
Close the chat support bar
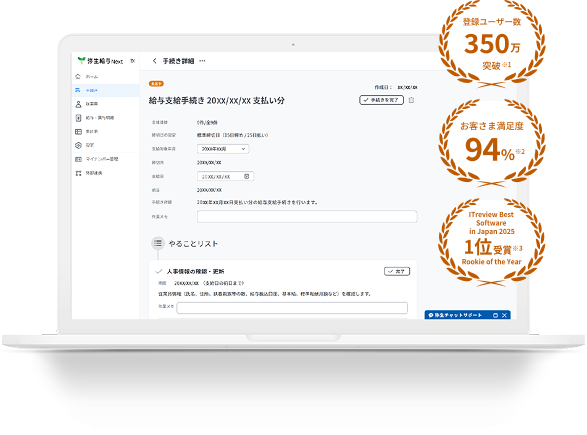pos(504,315)
